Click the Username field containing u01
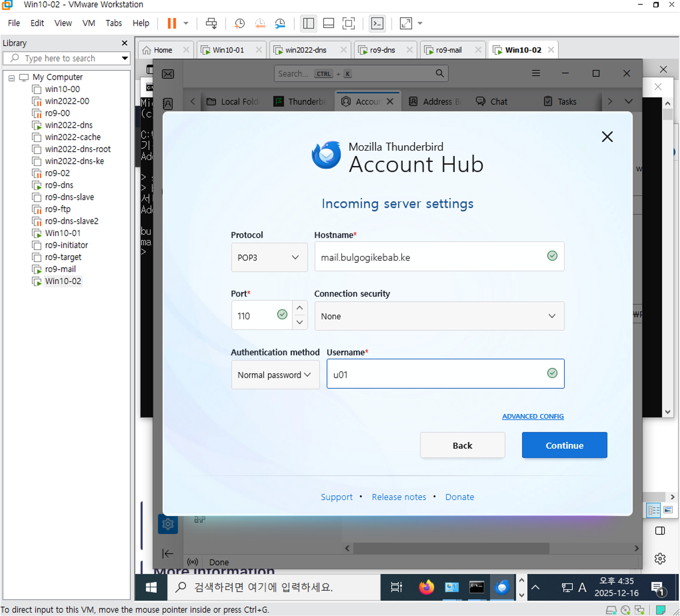680x616 pixels. (445, 374)
